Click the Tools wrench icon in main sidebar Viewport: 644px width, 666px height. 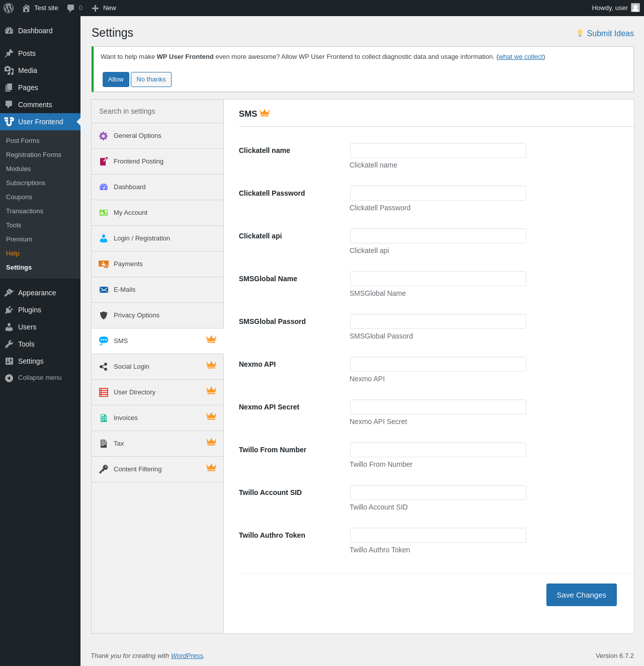point(9,344)
